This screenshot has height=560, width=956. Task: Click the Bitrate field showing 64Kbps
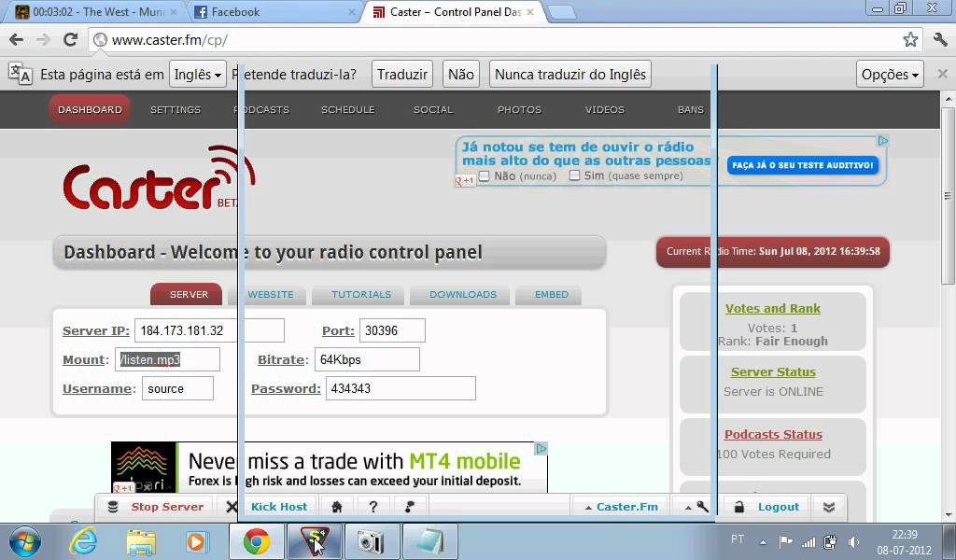click(x=367, y=359)
